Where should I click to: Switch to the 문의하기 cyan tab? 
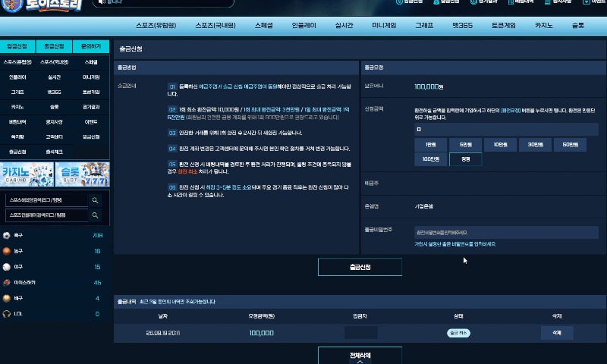point(91,46)
